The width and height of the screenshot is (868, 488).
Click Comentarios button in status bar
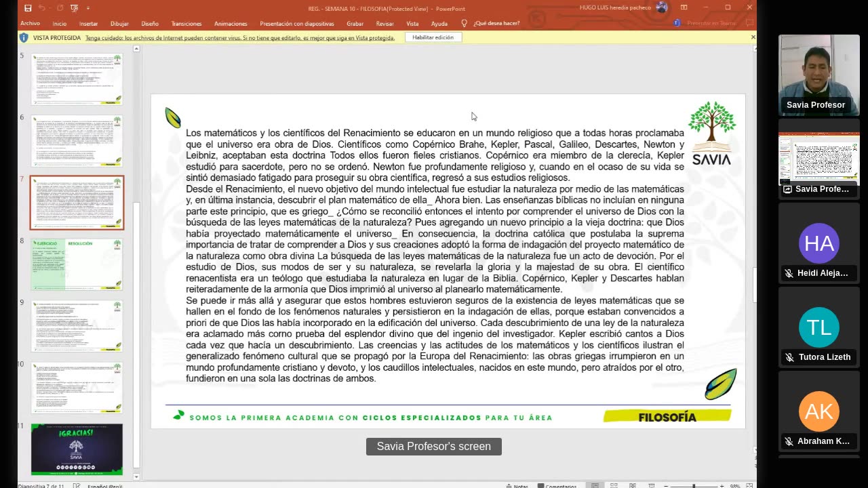(557, 486)
